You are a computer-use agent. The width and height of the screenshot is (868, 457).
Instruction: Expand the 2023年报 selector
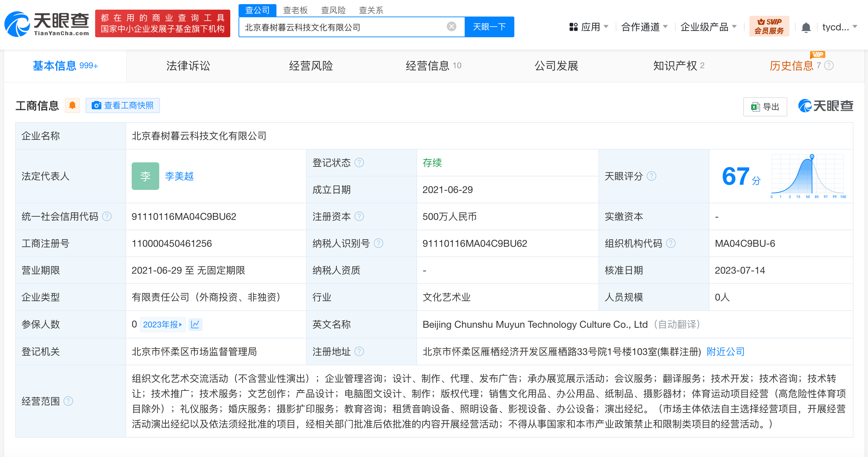(x=163, y=324)
